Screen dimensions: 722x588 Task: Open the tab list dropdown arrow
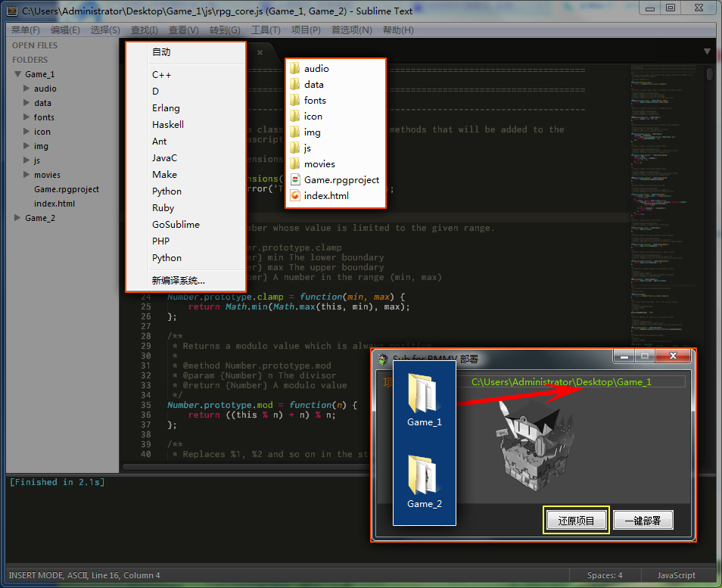tap(707, 51)
